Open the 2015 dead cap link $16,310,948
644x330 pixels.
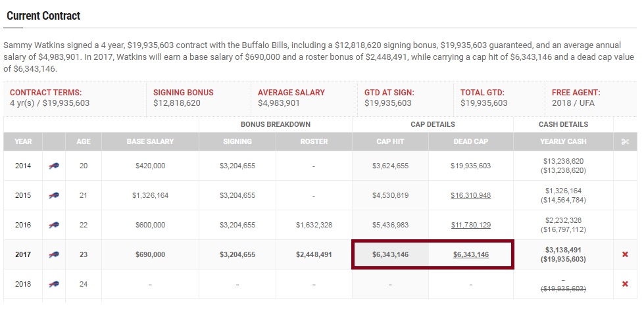471,195
